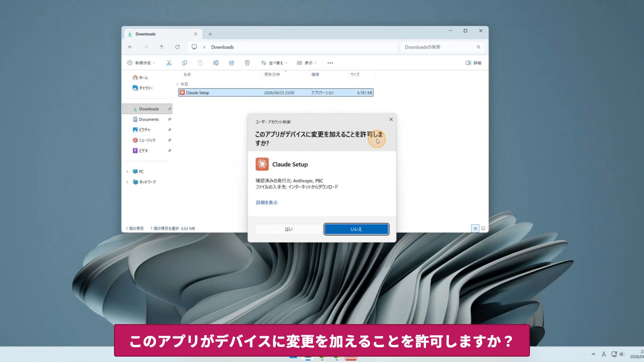This screenshot has width=644, height=362.
Task: Click the Delete trash icon
Action: (x=247, y=63)
